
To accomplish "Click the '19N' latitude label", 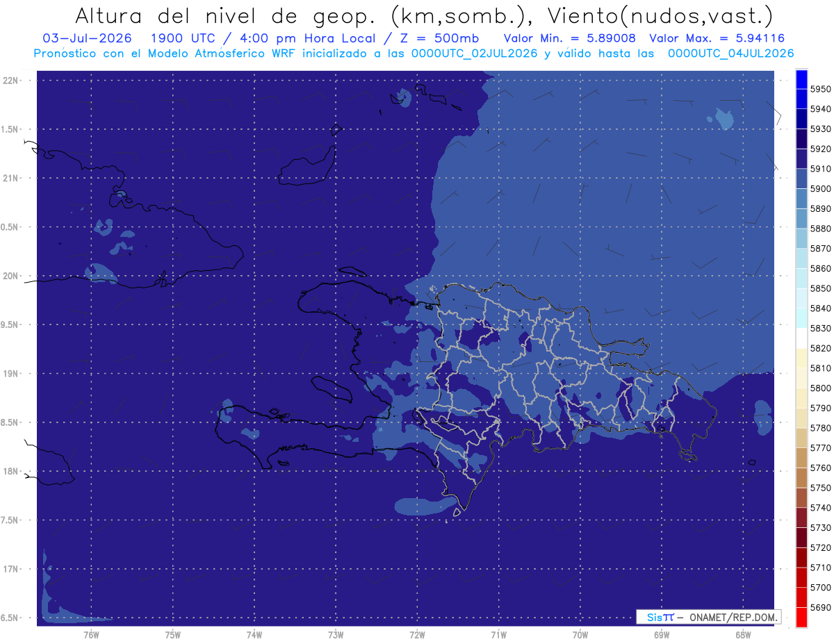I will point(10,374).
